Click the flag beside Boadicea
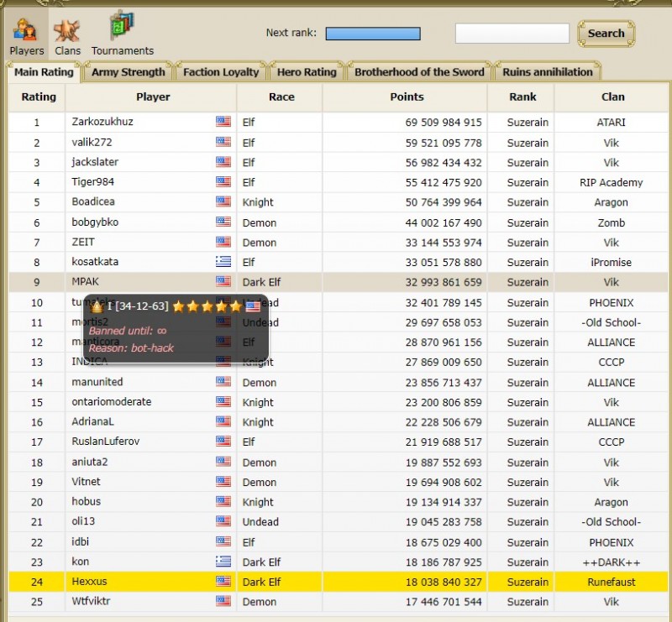The image size is (672, 622). point(223,201)
